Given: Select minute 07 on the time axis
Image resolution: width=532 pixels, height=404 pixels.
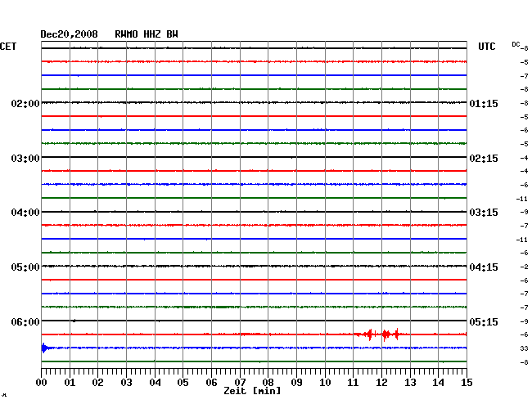Looking at the screenshot, I should coord(240,382).
